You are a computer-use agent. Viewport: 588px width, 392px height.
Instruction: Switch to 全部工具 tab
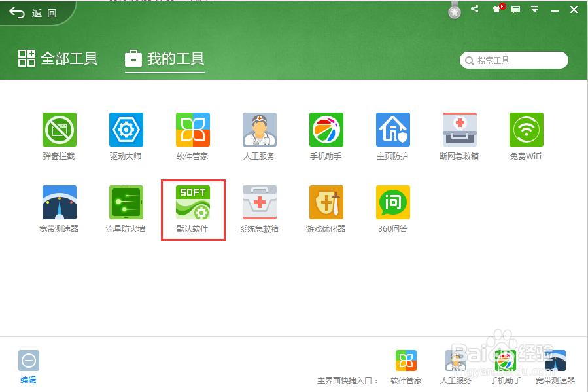click(58, 58)
